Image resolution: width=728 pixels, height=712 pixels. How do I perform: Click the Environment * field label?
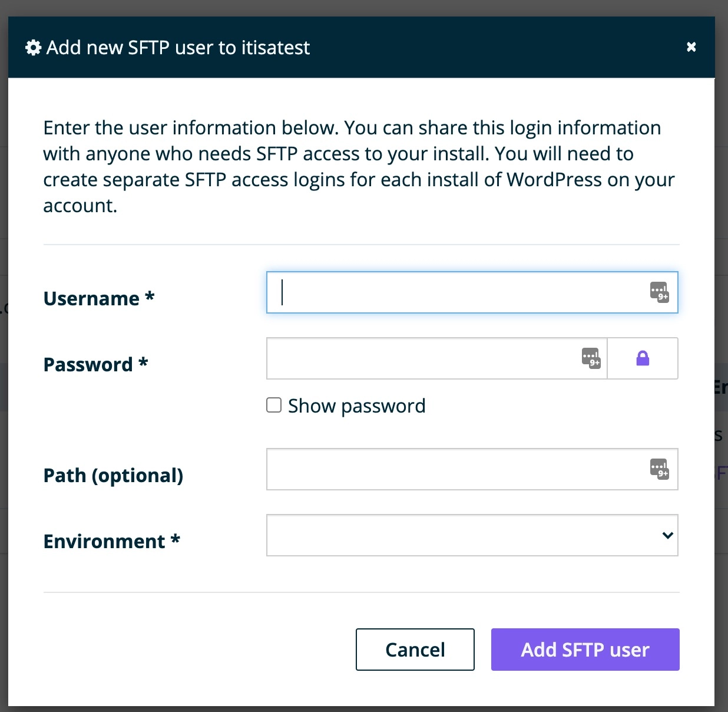click(111, 541)
